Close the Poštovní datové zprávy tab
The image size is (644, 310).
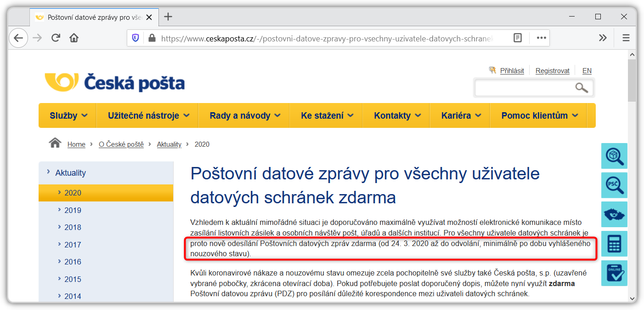click(150, 17)
